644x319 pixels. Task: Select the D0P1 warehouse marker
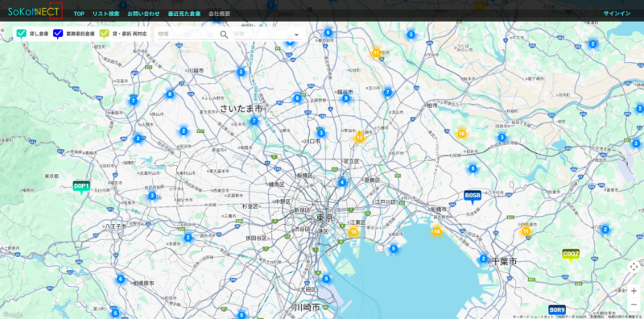point(81,188)
